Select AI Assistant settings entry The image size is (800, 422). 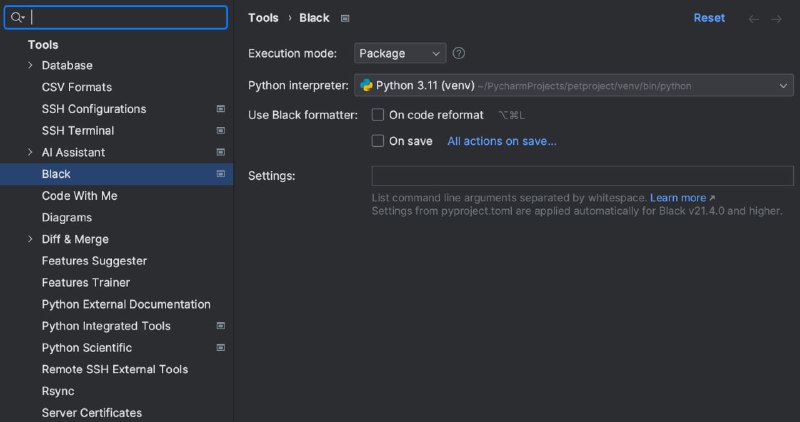coord(73,152)
